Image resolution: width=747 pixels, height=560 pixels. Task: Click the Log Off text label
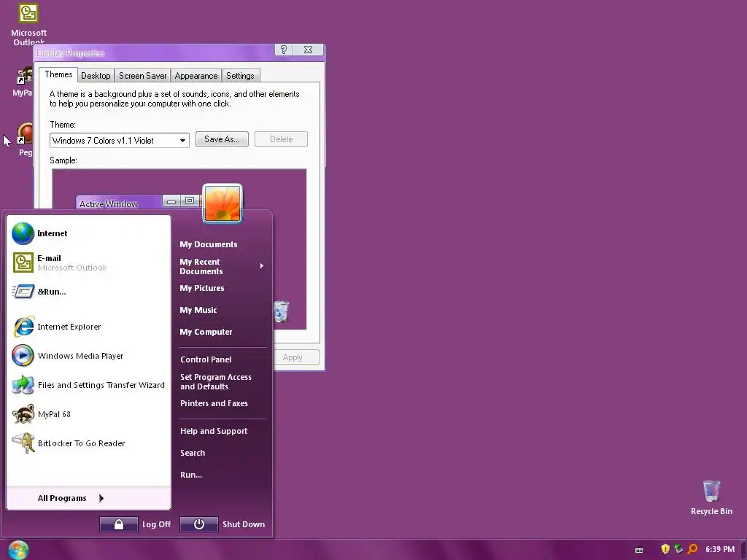pos(156,524)
